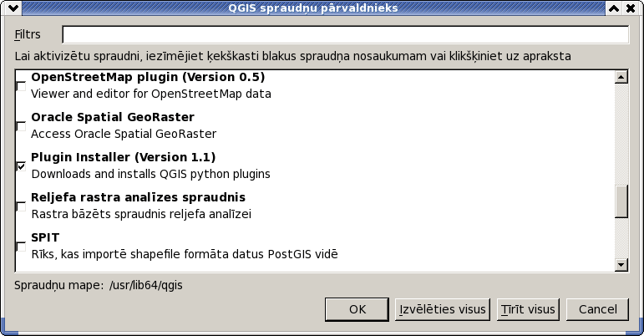Enable the OpenStreetMap plugin checkbox
This screenshot has width=644, height=336.
coord(21,86)
